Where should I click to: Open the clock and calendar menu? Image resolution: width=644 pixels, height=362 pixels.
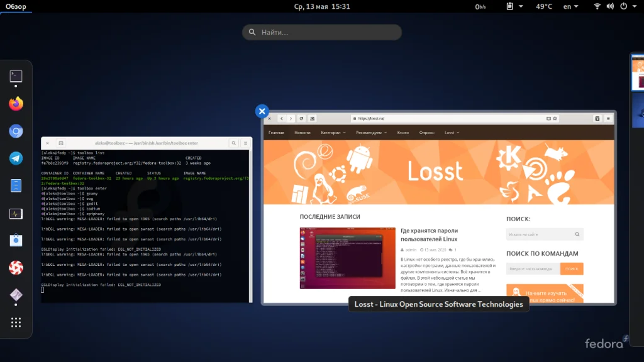[321, 6]
